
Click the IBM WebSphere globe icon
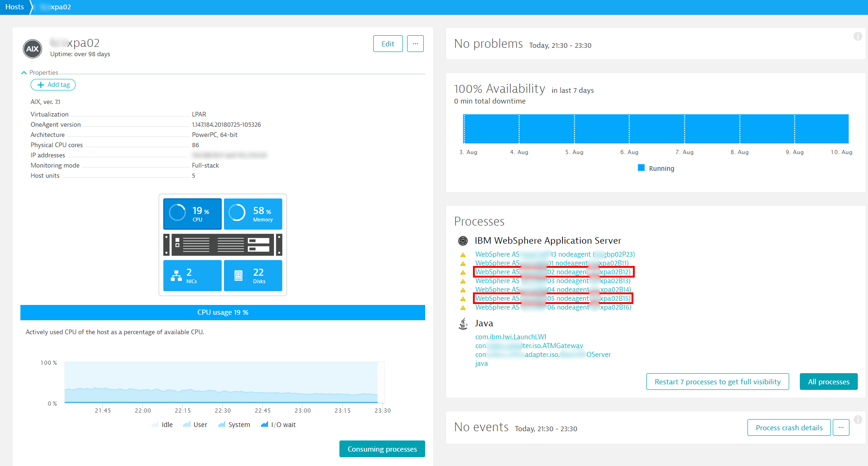tap(463, 241)
